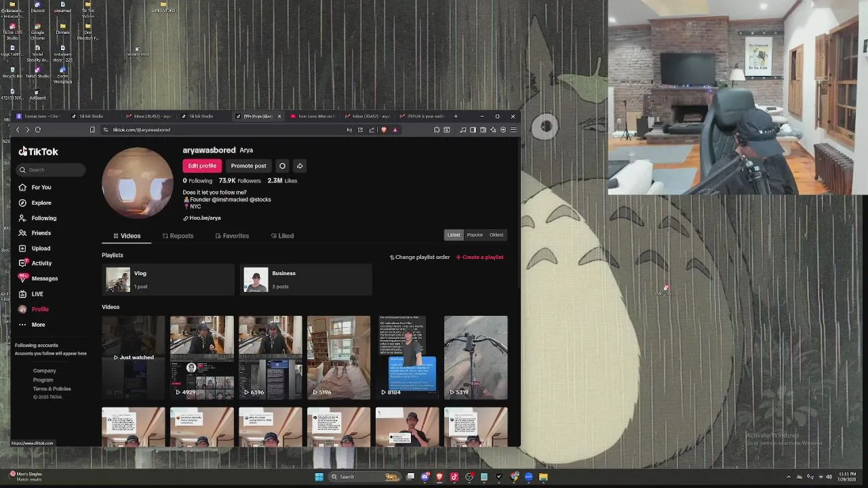
Task: Open the More menu in the sidebar
Action: pyautogui.click(x=32, y=325)
